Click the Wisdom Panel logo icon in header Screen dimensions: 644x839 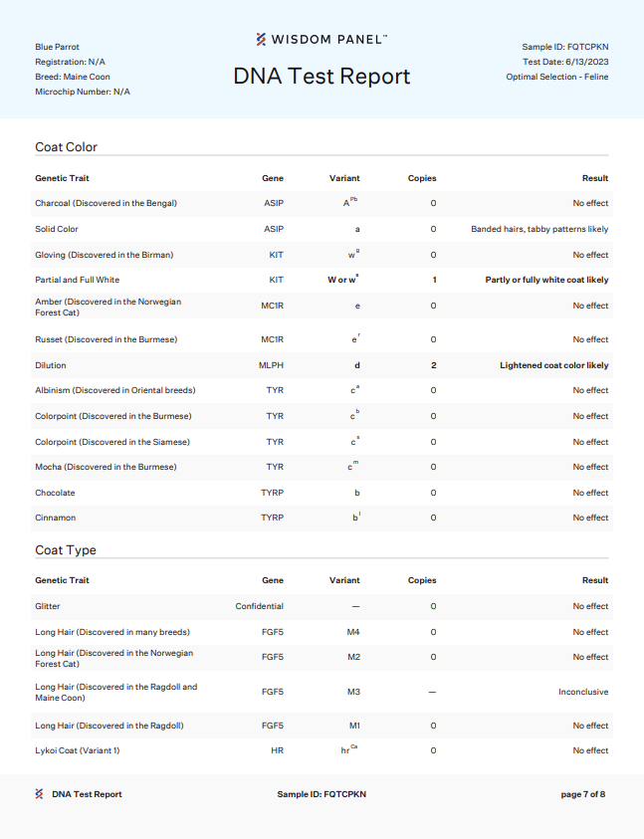coord(261,39)
